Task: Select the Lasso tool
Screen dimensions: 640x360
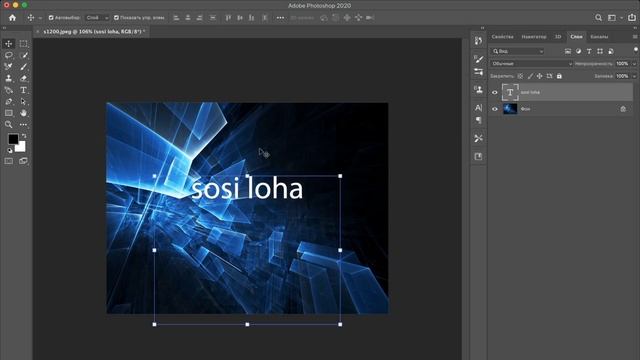Action: [9, 55]
